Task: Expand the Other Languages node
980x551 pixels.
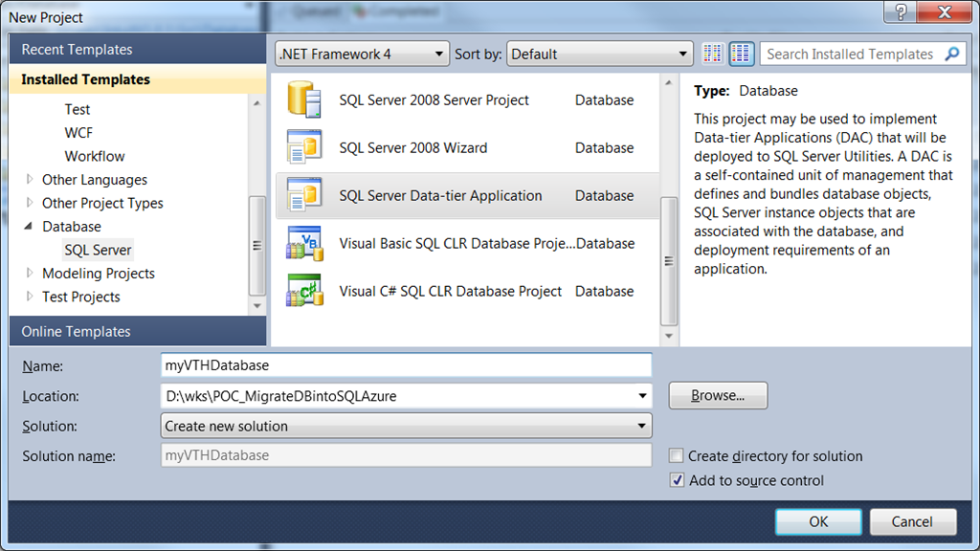Action: click(x=29, y=179)
